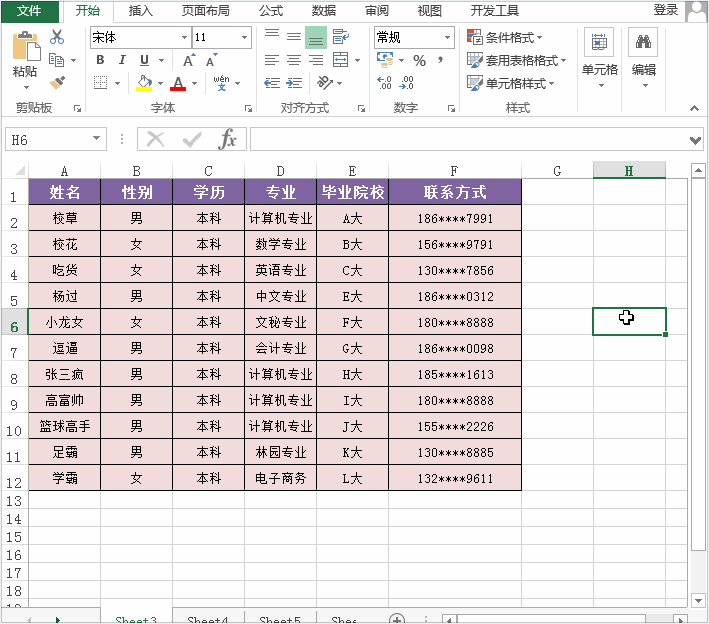709x624 pixels.
Task: Open the 宋体 font name dropdown
Action: [x=184, y=37]
